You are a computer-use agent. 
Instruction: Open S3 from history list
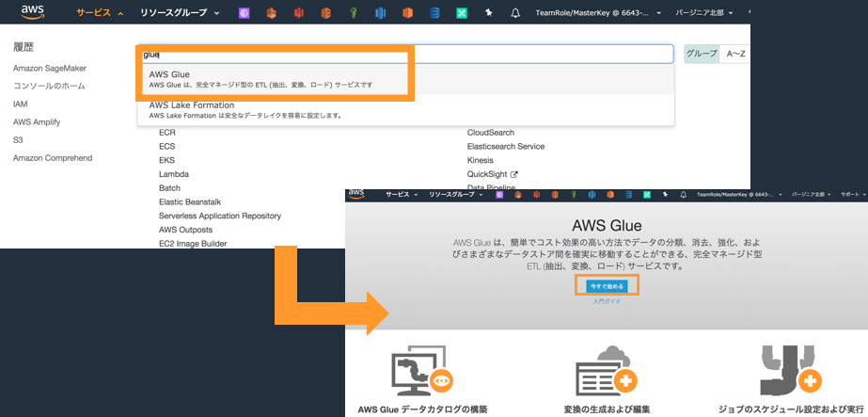tap(18, 140)
